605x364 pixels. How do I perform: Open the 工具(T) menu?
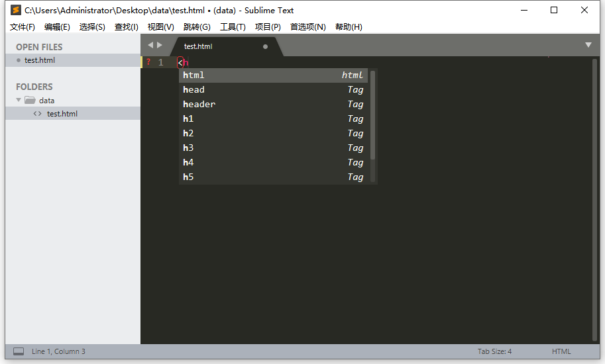(x=233, y=27)
